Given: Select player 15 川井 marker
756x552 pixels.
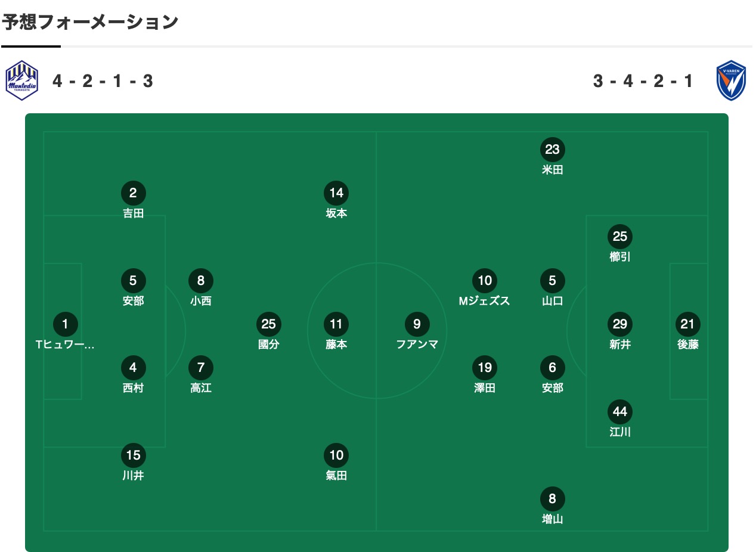Looking at the screenshot, I should [134, 455].
